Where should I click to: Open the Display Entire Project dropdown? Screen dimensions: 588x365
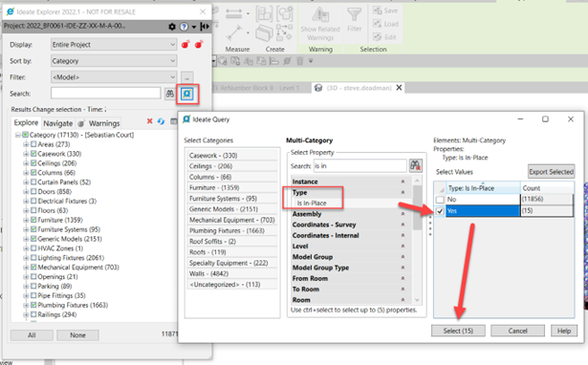coord(114,45)
